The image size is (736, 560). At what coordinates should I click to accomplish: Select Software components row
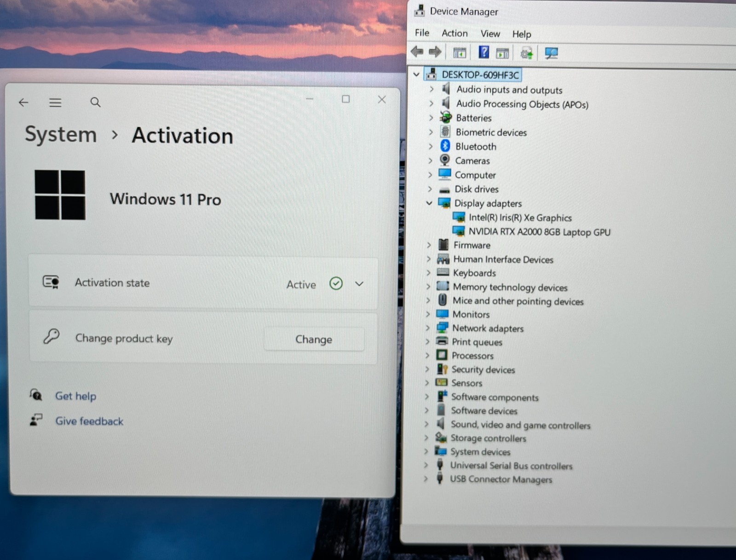point(494,397)
